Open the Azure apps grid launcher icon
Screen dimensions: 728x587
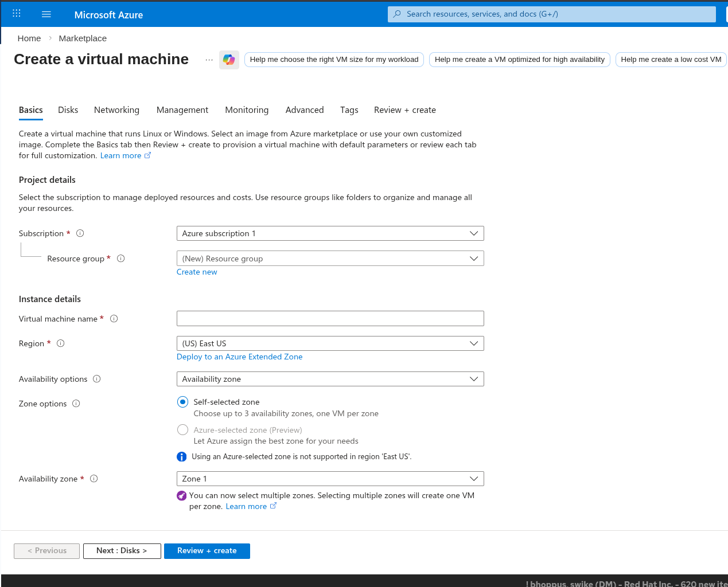pos(17,14)
